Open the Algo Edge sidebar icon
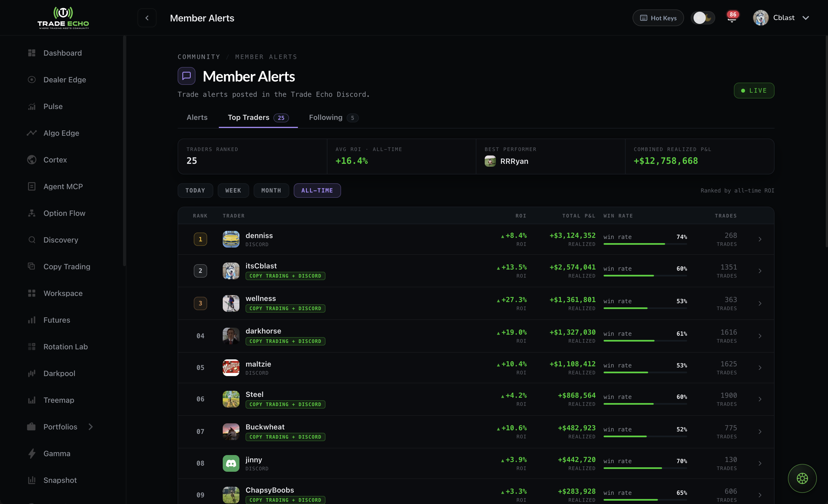Screen dimensions: 828x504 [31, 133]
